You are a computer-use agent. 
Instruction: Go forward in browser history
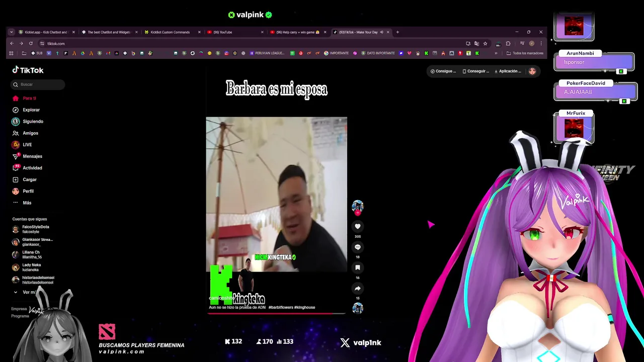click(x=21, y=43)
